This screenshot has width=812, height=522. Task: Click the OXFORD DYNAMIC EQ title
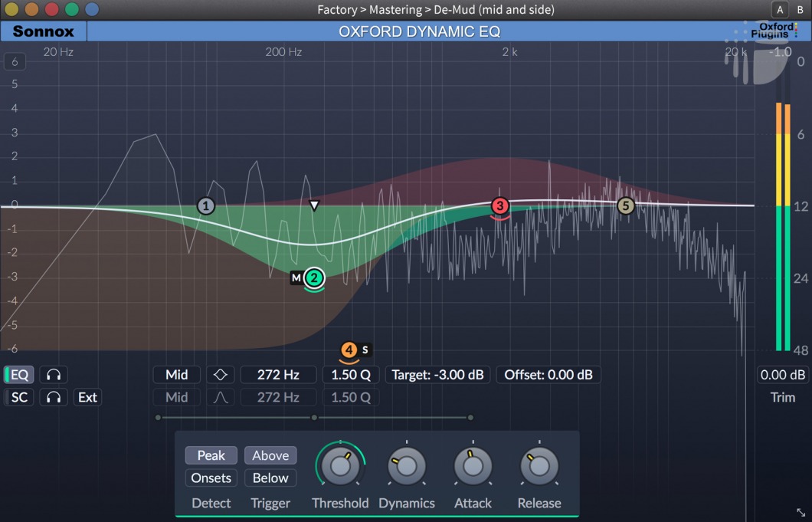(420, 31)
